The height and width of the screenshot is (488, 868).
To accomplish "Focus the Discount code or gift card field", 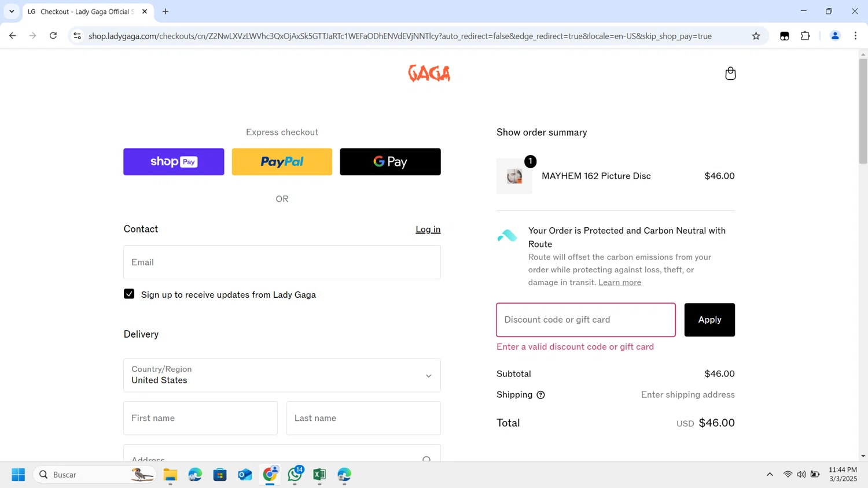I will coord(586,320).
